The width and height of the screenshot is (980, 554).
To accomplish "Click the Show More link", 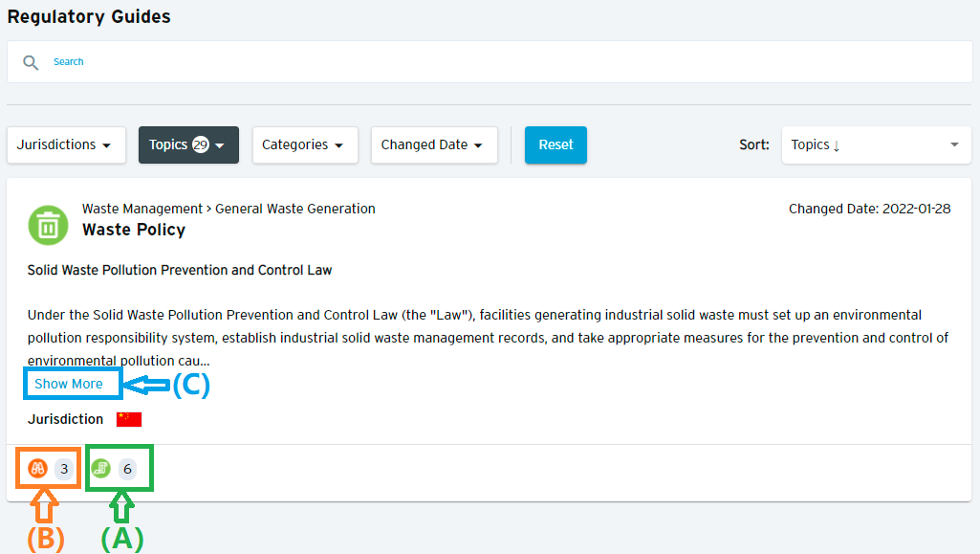I will (69, 384).
